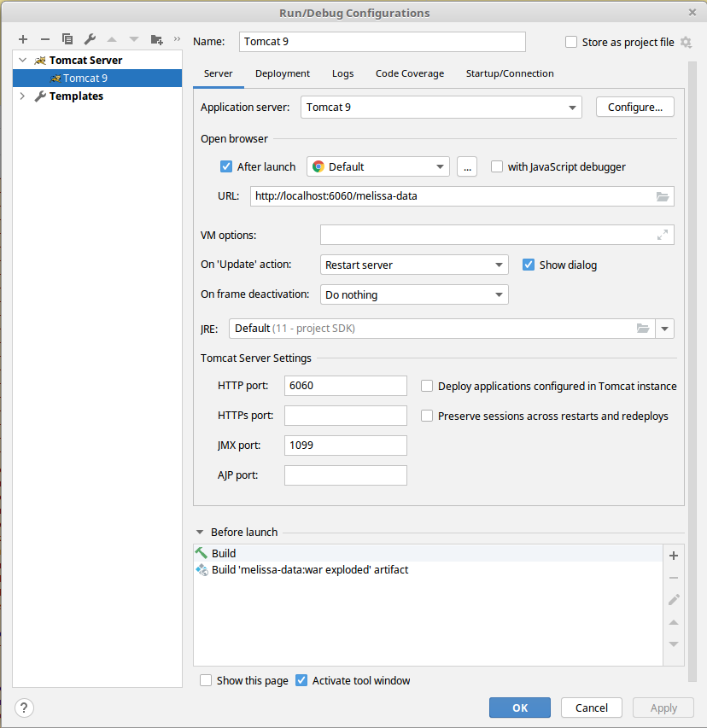
Task: Uncheck Activate tool window
Action: pos(301,681)
